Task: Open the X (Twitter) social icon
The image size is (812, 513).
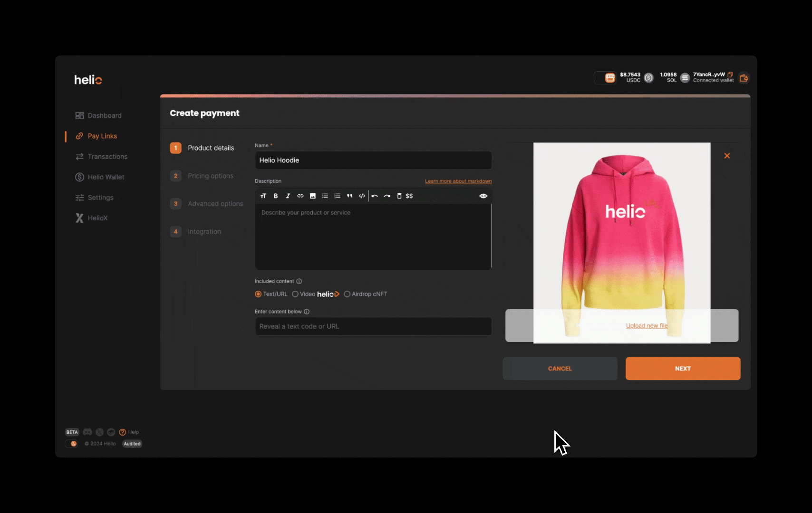Action: click(99, 432)
